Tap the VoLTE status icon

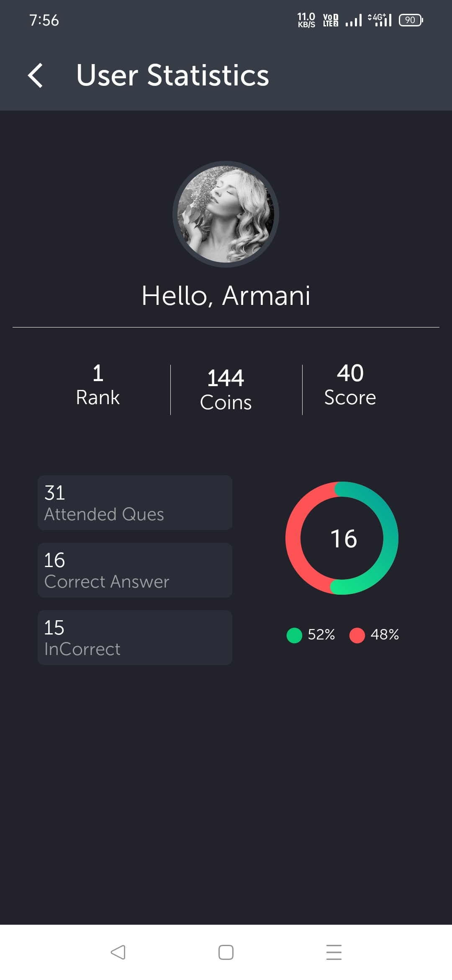(x=330, y=20)
